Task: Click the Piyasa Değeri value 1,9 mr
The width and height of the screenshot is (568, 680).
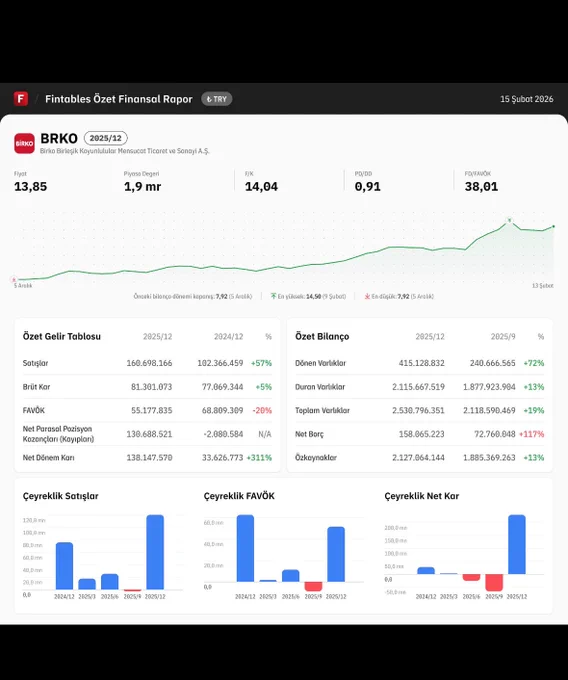Action: pyautogui.click(x=142, y=187)
